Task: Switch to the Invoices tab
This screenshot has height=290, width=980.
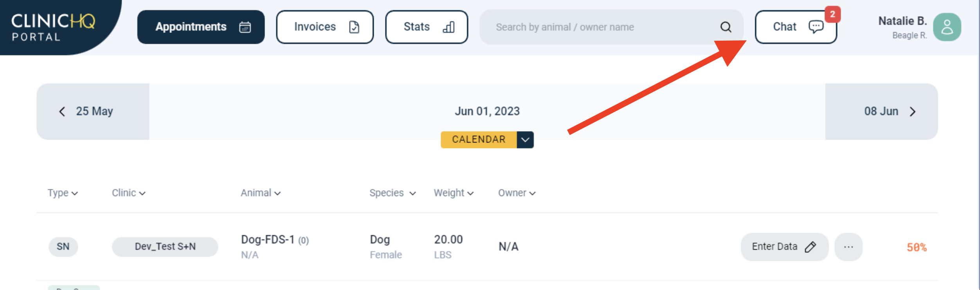Action: point(325,27)
